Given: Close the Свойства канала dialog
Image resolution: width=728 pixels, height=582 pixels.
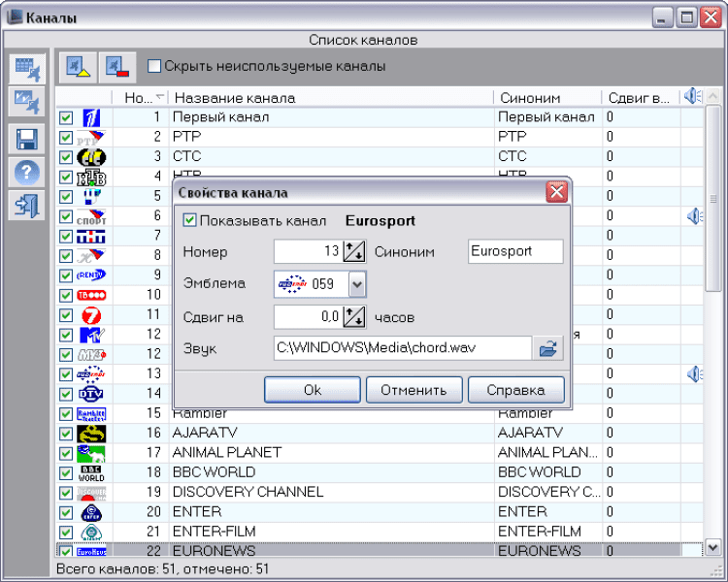Looking at the screenshot, I should coord(557,192).
